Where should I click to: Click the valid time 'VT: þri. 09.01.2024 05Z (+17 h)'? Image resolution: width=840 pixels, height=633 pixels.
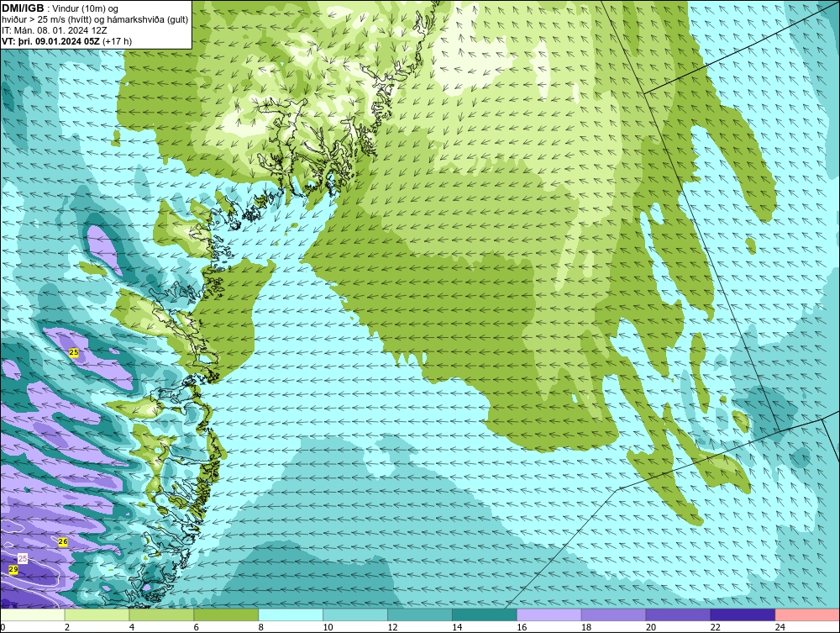pos(66,40)
